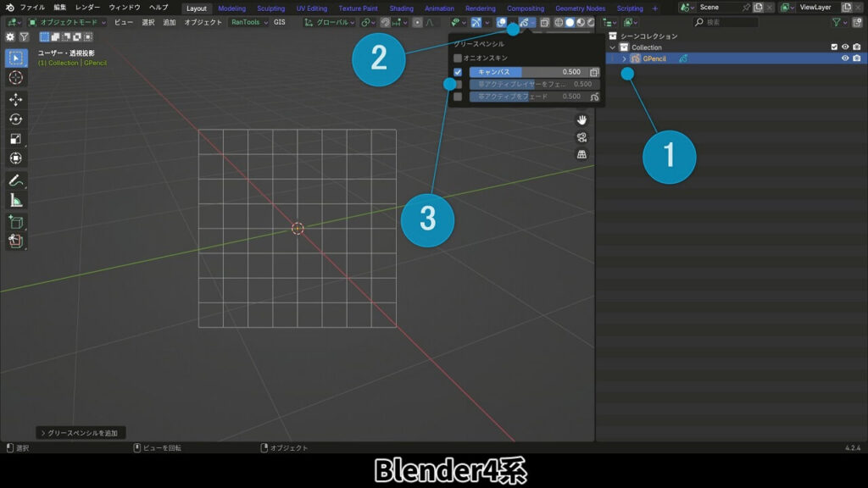The width and height of the screenshot is (868, 488).
Task: Uncheck the Canvas checkbox
Action: pos(458,73)
